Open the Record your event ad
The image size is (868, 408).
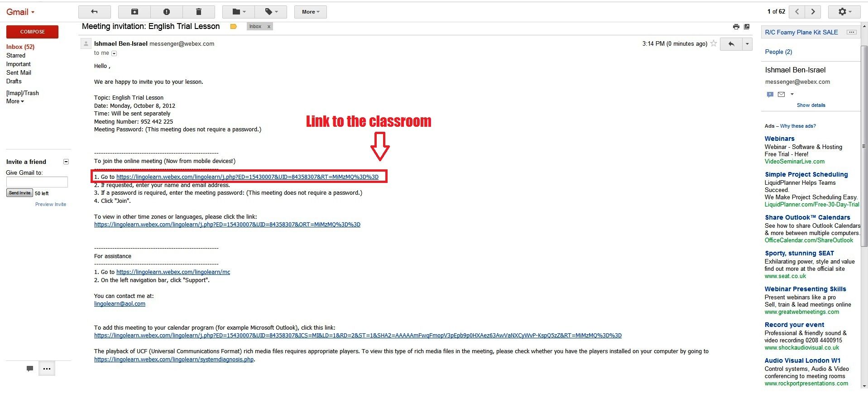(x=794, y=325)
